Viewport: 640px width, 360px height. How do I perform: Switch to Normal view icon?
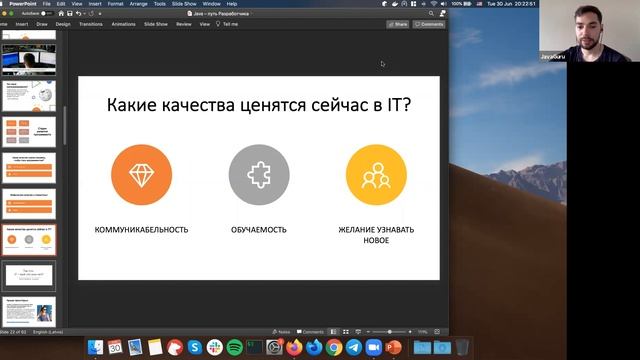point(333,332)
